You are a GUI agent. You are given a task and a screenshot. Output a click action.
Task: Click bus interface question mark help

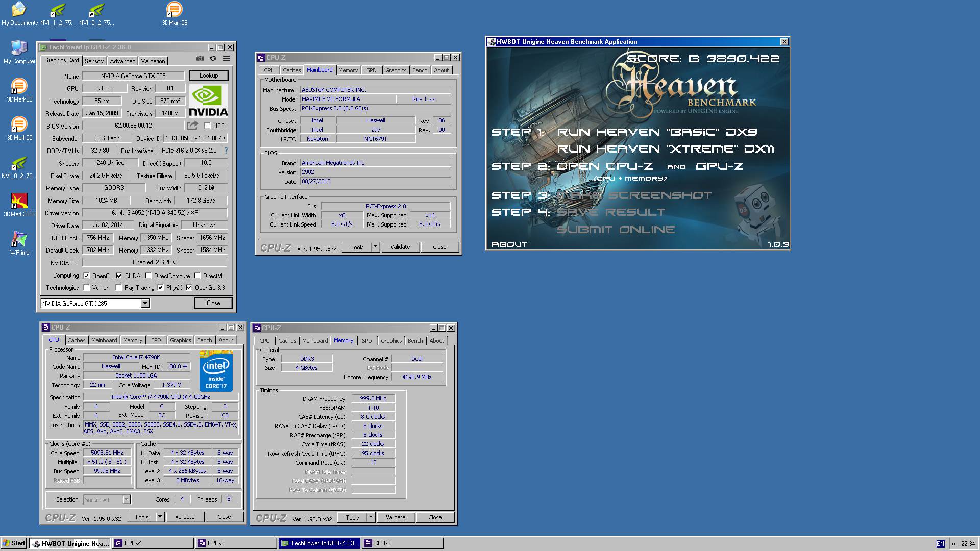[x=226, y=151]
